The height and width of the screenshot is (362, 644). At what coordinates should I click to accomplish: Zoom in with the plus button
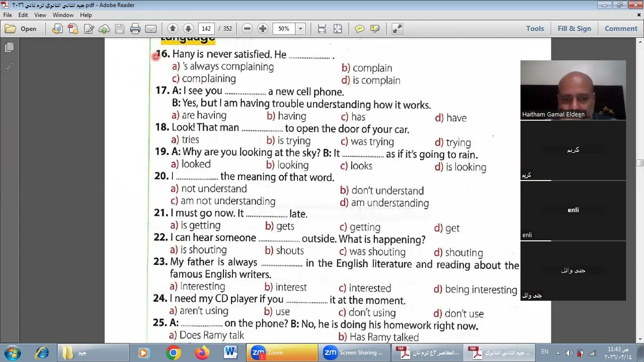click(x=263, y=29)
